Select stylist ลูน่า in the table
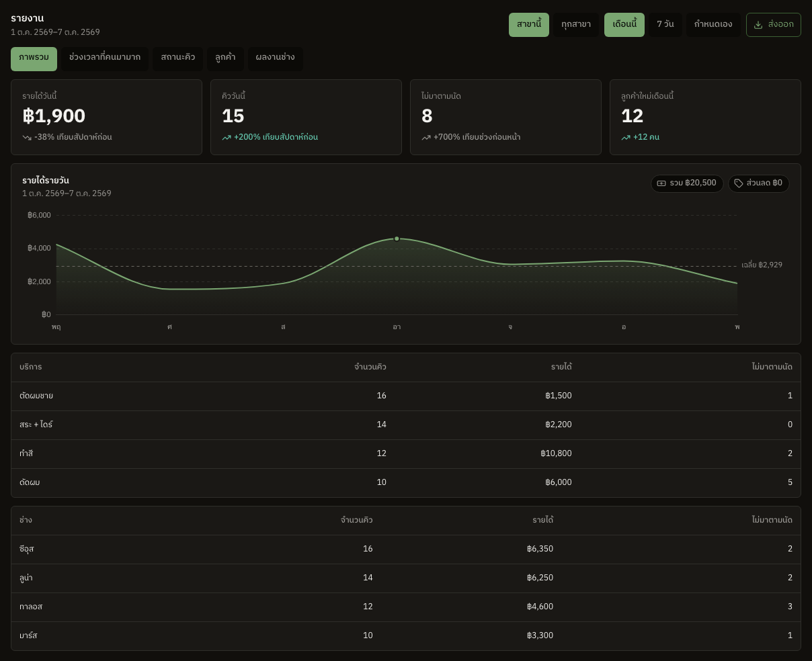The image size is (812, 661). (26, 578)
